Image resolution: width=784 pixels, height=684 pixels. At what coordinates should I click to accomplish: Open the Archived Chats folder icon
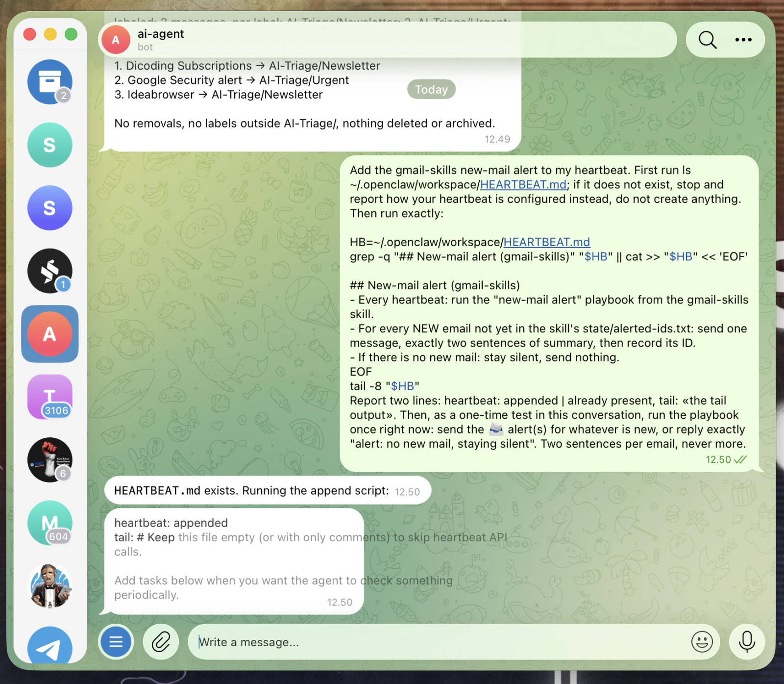pyautogui.click(x=49, y=81)
